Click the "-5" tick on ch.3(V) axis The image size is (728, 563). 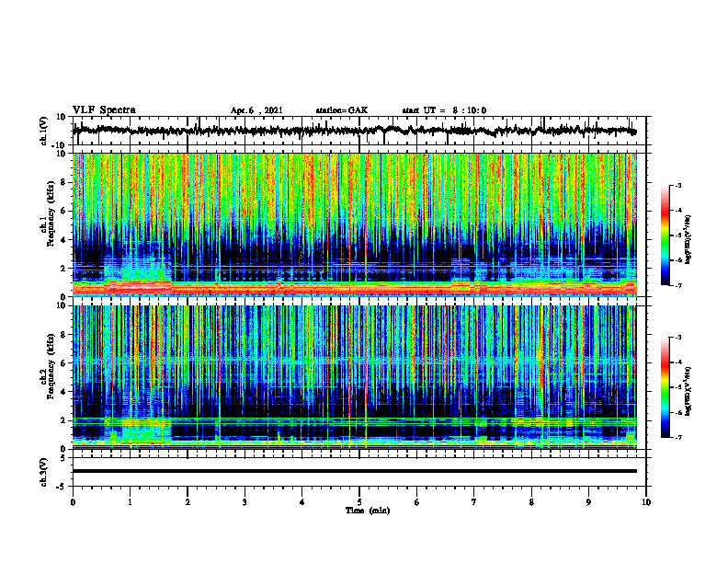62,487
